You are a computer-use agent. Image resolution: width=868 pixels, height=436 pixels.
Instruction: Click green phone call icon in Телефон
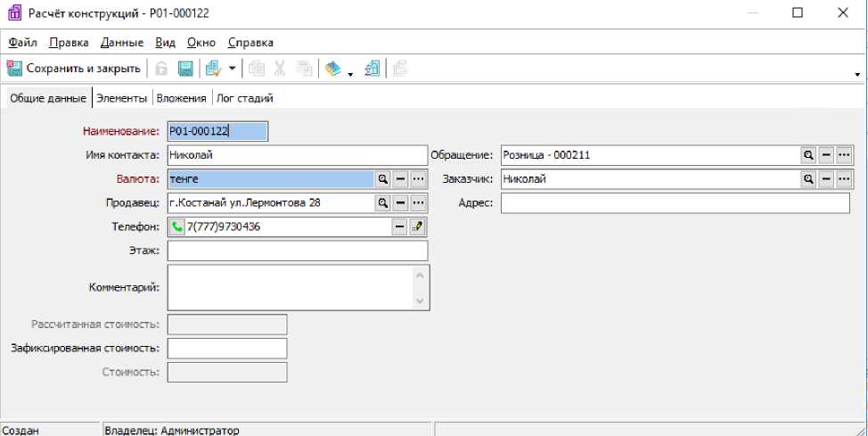tap(177, 226)
